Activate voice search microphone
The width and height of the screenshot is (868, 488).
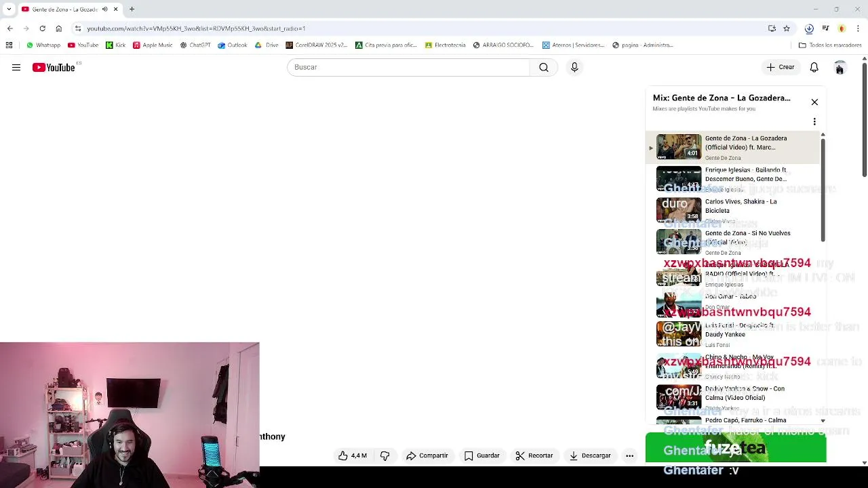574,67
